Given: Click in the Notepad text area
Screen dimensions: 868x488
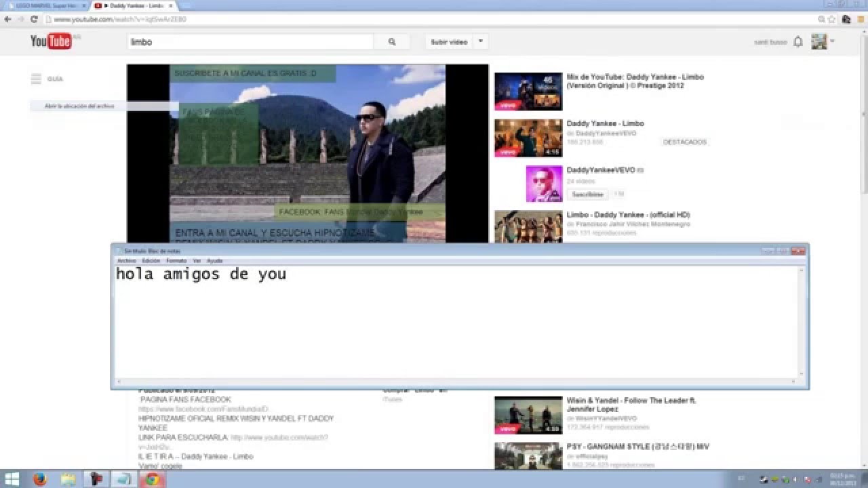Looking at the screenshot, I should (x=457, y=321).
